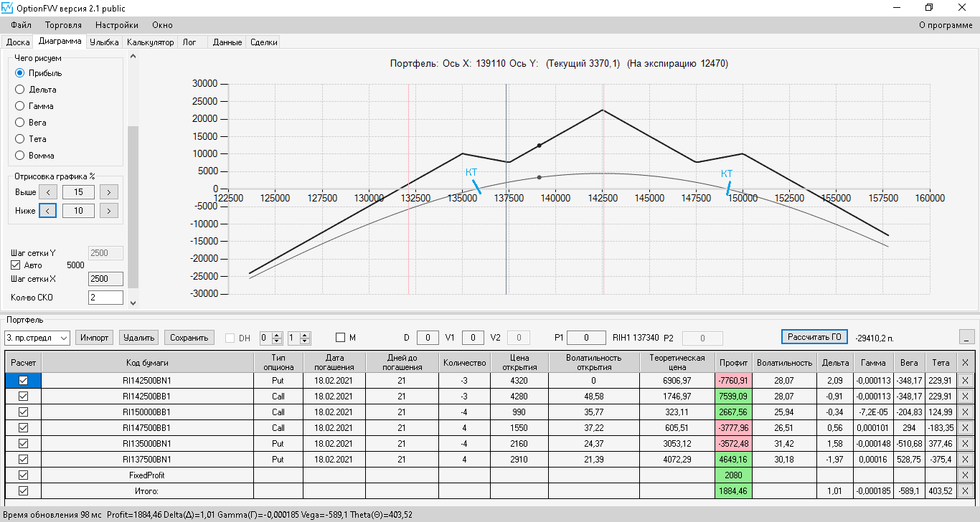This screenshot has width=980, height=522.
Task: Select the Вега radio option
Action: [x=19, y=123]
